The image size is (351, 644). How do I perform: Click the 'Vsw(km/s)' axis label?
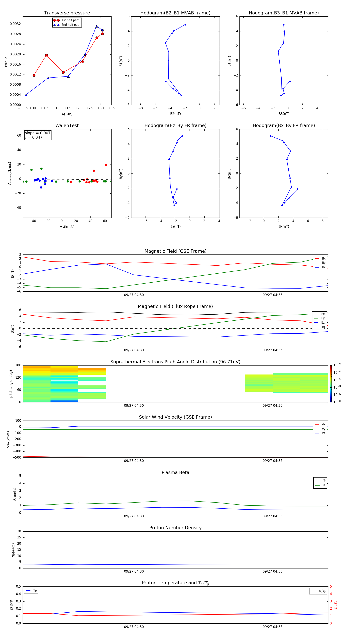8,439
